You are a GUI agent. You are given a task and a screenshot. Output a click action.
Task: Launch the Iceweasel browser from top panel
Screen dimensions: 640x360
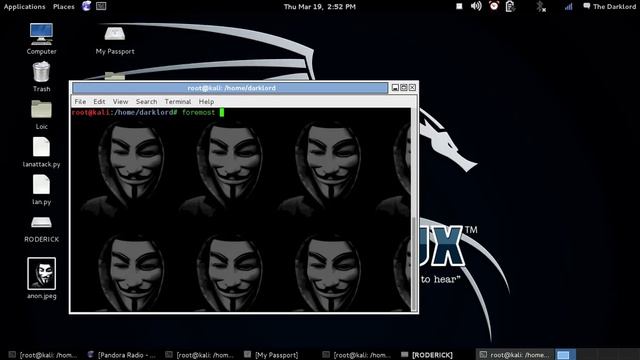coord(86,6)
